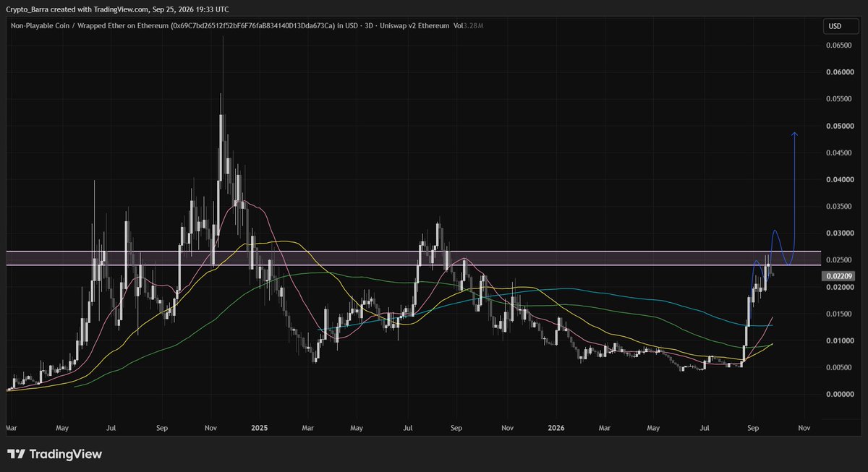This screenshot has height=472, width=868.
Task: Click the 2025 year label on time axis
Action: (x=260, y=427)
